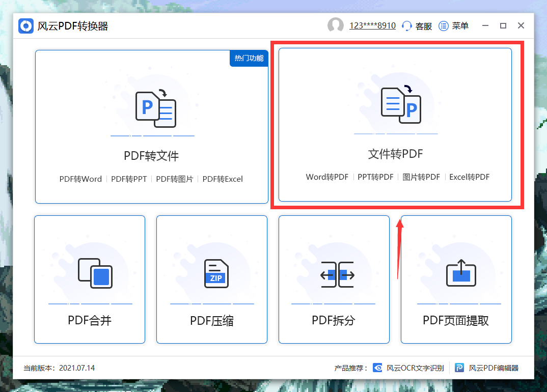Viewport: 547px width, 392px height.
Task: Click the 当前版本: 2021.07.14 text
Action: [x=59, y=368]
